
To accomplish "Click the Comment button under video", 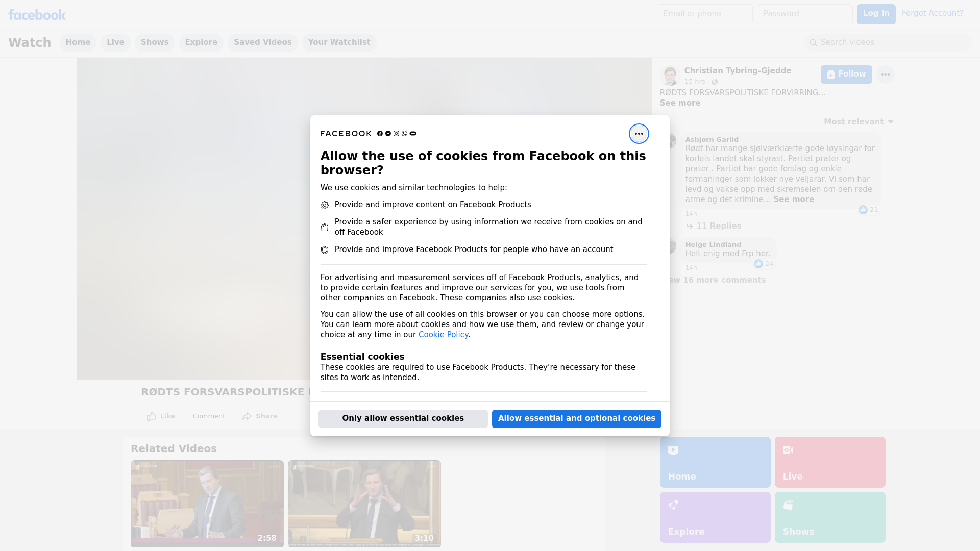I will (x=209, y=416).
